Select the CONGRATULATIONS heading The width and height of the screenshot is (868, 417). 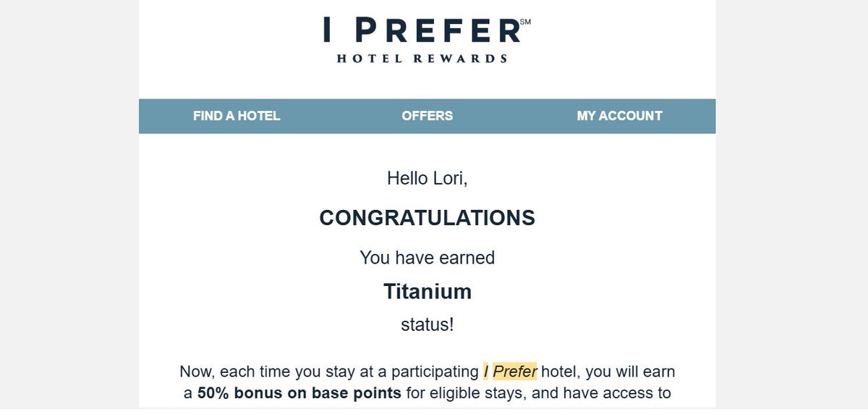pyautogui.click(x=427, y=217)
